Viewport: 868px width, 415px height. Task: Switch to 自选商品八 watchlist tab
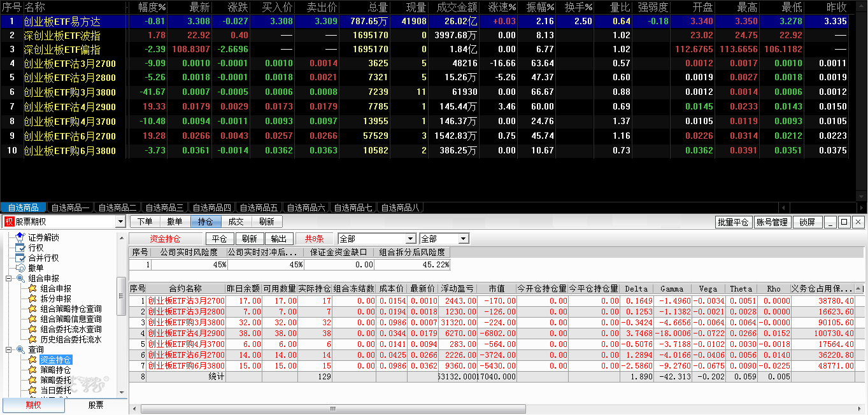tap(400, 207)
